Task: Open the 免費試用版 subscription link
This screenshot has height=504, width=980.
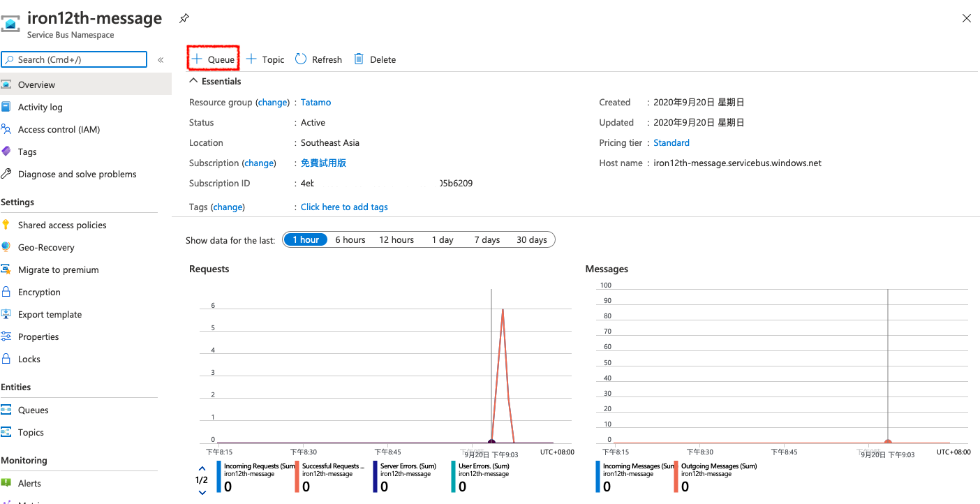Action: tap(323, 163)
